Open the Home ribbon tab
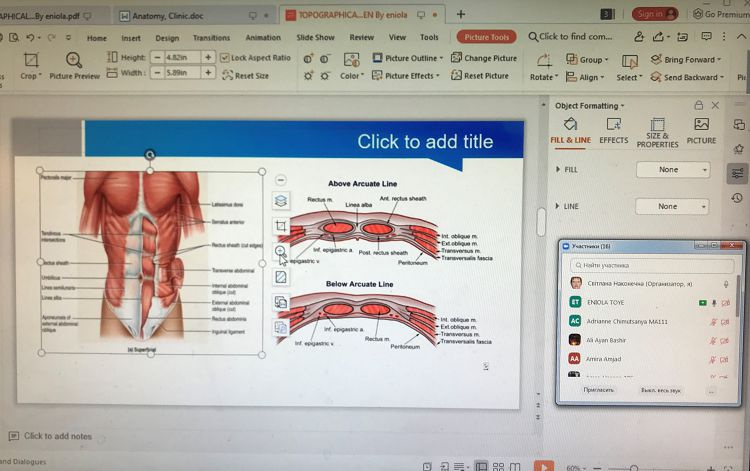This screenshot has width=750, height=471. click(97, 38)
